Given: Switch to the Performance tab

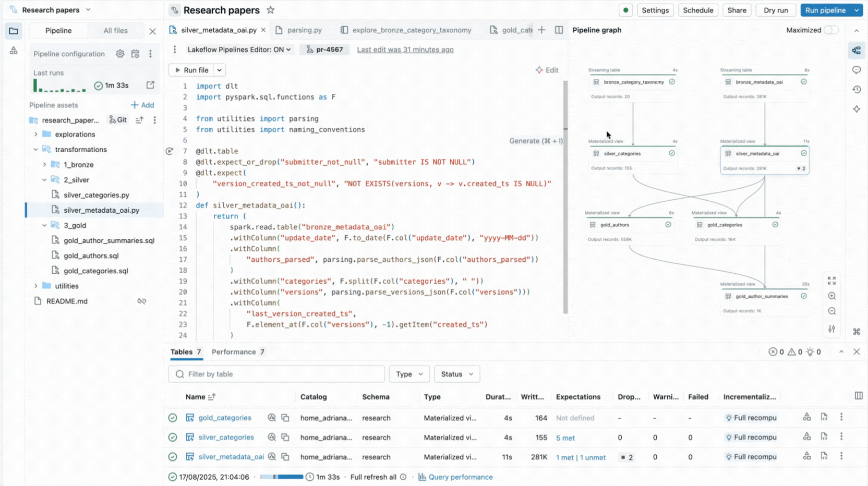Looking at the screenshot, I should click(x=234, y=352).
